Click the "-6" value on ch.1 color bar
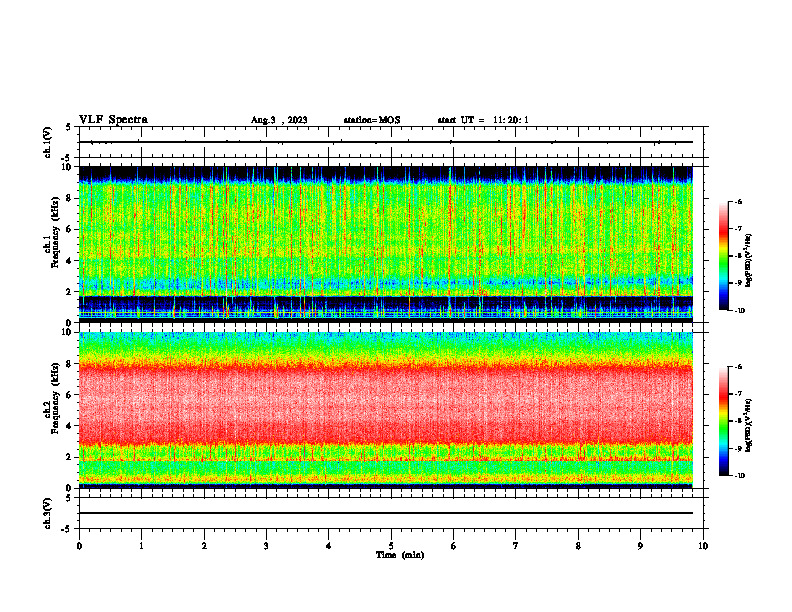 pyautogui.click(x=738, y=202)
